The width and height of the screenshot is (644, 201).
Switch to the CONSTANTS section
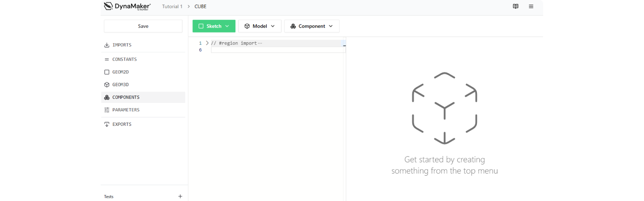coord(124,59)
